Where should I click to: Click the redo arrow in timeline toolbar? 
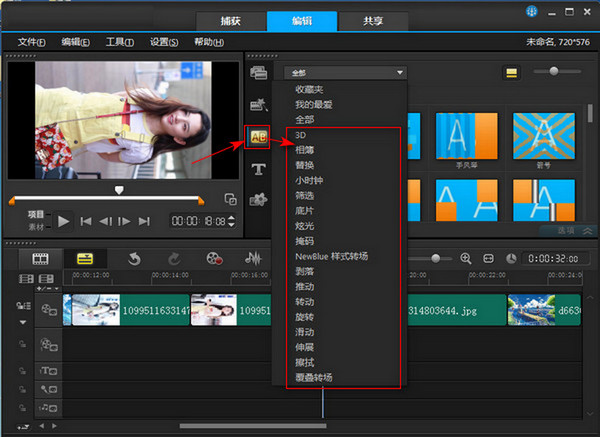point(174,259)
